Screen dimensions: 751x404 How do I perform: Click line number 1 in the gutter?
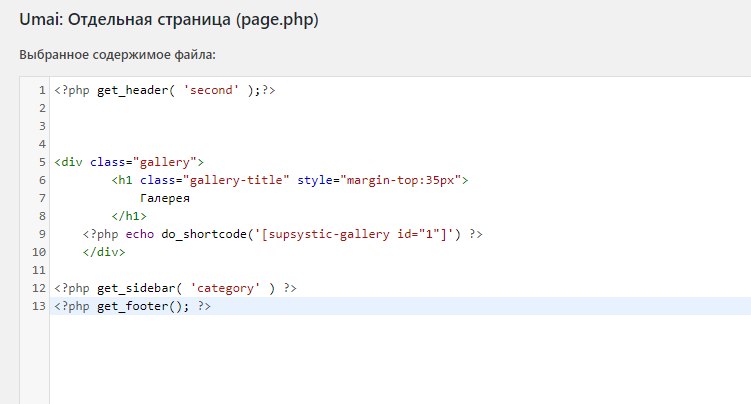(42, 90)
